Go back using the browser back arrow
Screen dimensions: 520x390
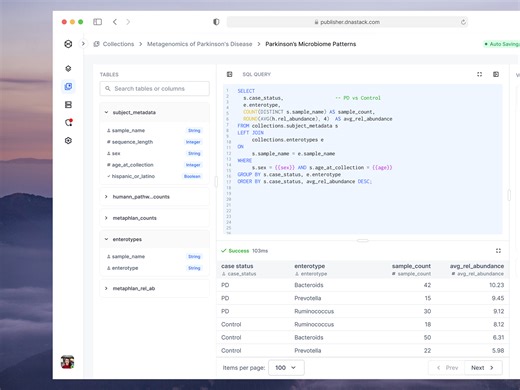pyautogui.click(x=115, y=22)
